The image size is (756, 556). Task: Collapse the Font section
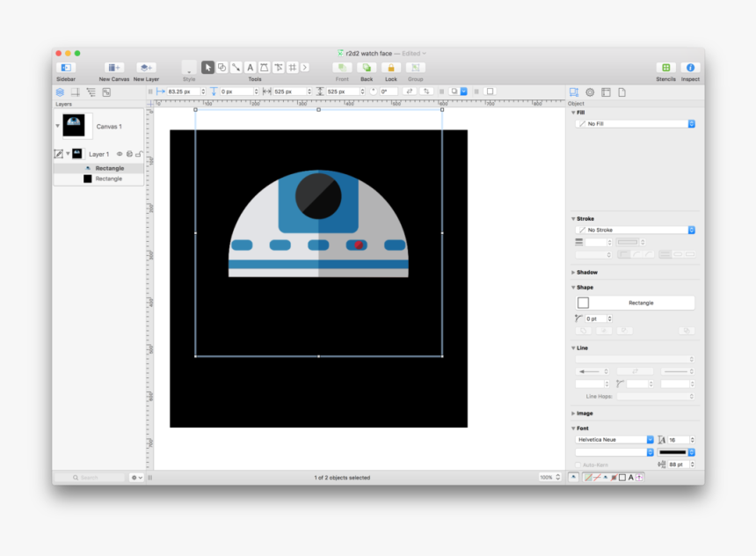click(x=573, y=428)
